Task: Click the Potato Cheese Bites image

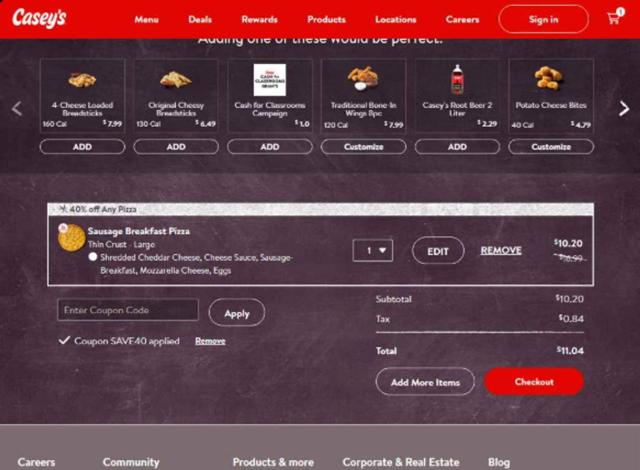Action: point(550,78)
